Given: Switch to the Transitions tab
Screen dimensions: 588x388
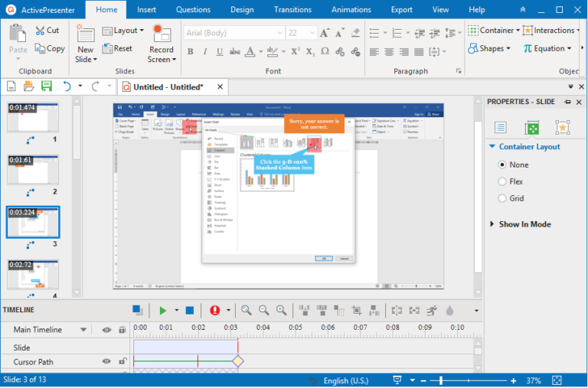Looking at the screenshot, I should point(292,10).
